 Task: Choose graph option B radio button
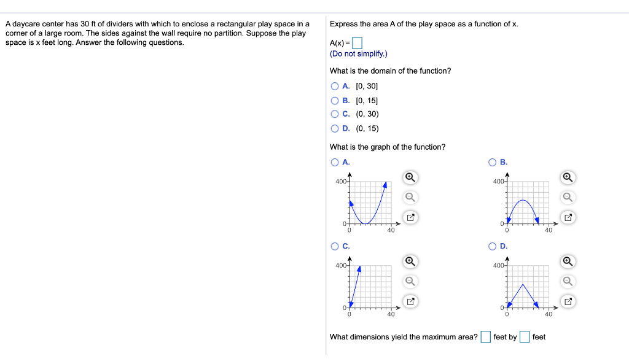click(x=493, y=161)
